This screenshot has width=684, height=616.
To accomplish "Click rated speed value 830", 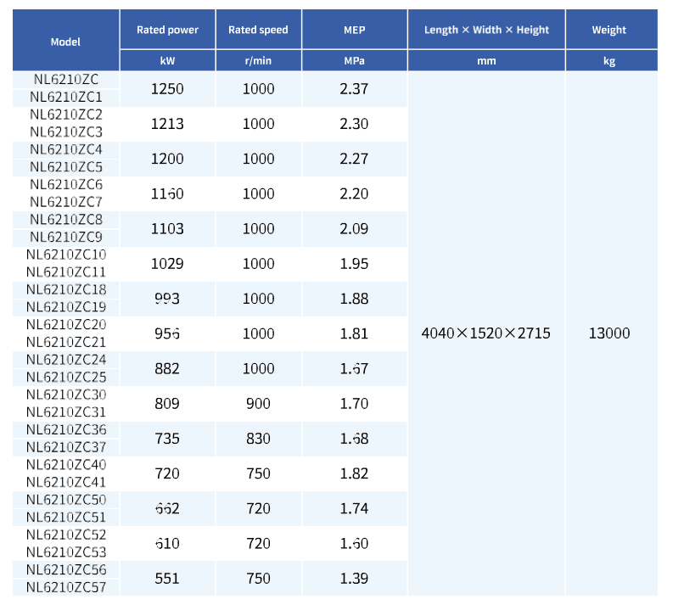I will pyautogui.click(x=258, y=439).
